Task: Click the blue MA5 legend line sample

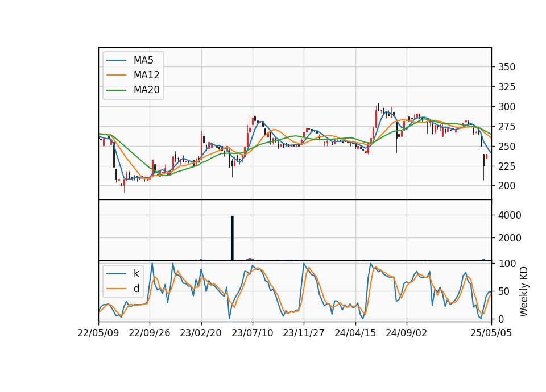Action: click(116, 60)
